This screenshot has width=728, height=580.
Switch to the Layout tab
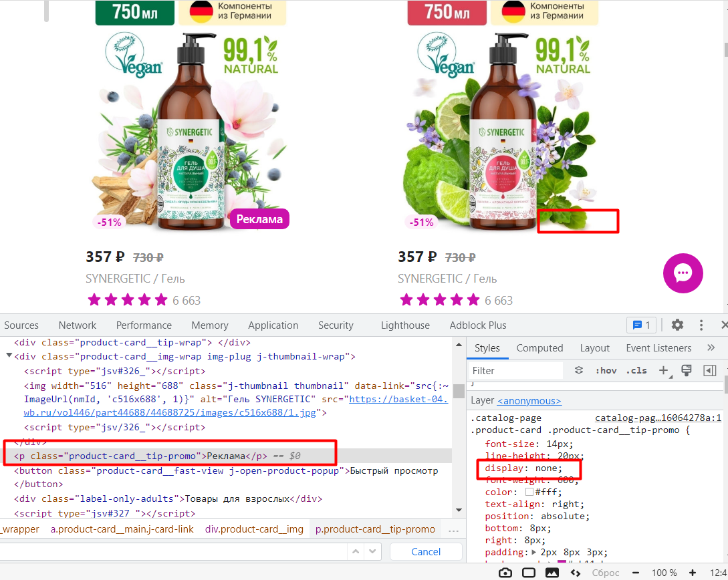click(595, 348)
